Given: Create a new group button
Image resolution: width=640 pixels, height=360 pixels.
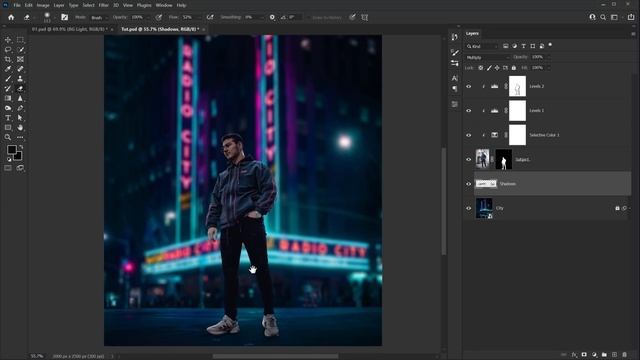Looking at the screenshot, I should tap(604, 355).
